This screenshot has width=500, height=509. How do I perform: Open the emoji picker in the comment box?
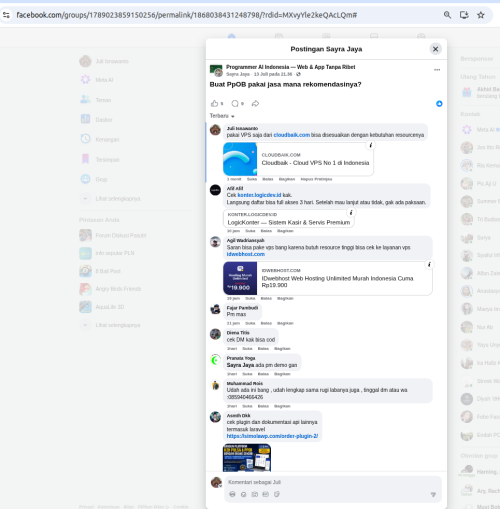pyautogui.click(x=244, y=494)
